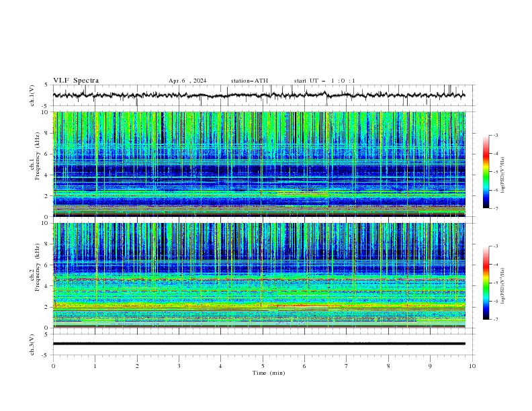Click the lower "log(PSD)(V²/Hz)" color bar label
This screenshot has height=411, width=532.
(503, 286)
